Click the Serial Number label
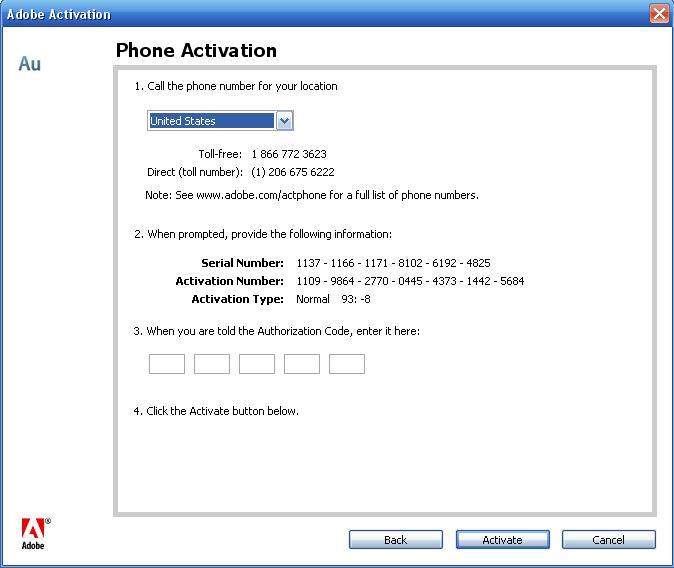The width and height of the screenshot is (674, 568). point(242,263)
